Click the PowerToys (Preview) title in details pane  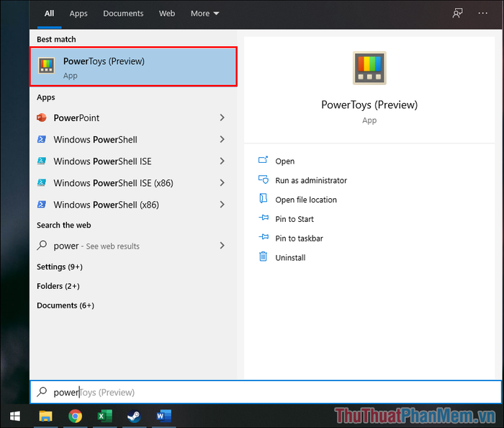[369, 104]
